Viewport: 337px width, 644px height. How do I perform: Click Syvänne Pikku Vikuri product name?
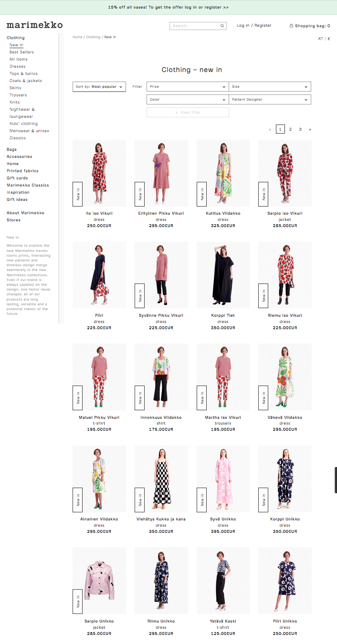161,315
